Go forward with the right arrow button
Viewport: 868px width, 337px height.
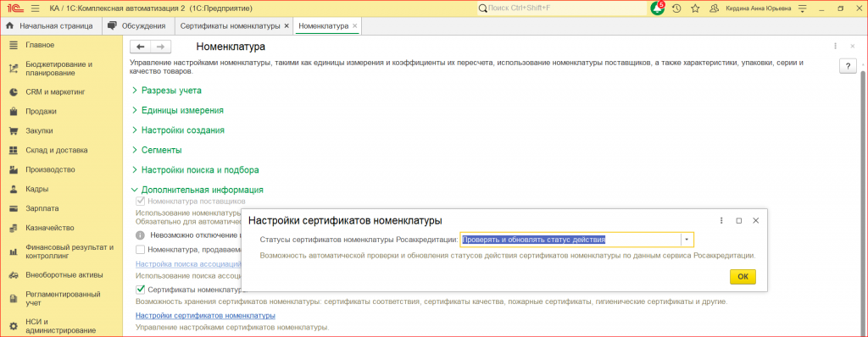pos(161,47)
